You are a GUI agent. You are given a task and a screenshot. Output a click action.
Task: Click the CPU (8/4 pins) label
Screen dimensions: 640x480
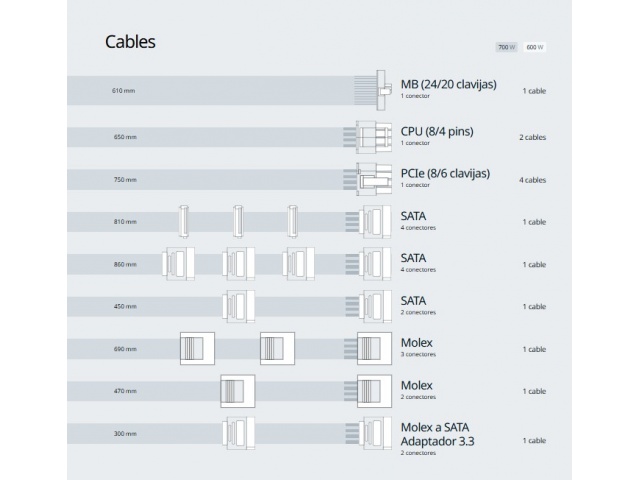pyautogui.click(x=437, y=131)
